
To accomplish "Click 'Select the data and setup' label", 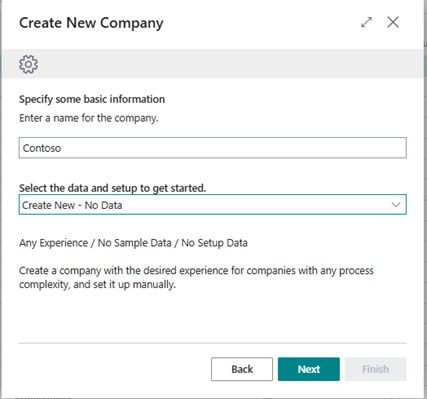I will tap(113, 188).
